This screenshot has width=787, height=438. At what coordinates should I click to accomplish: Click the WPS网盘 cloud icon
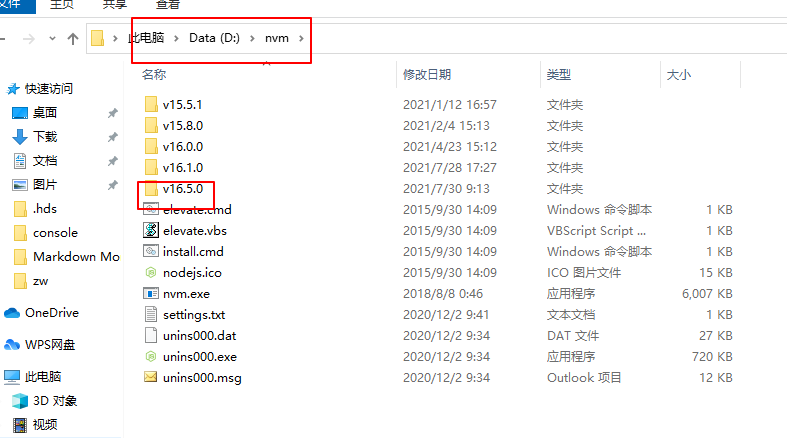(12, 345)
